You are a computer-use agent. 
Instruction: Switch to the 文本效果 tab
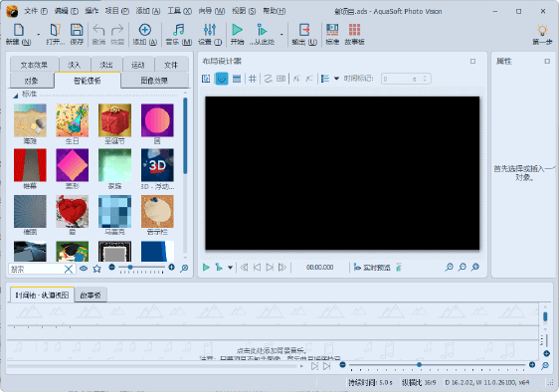(x=34, y=65)
